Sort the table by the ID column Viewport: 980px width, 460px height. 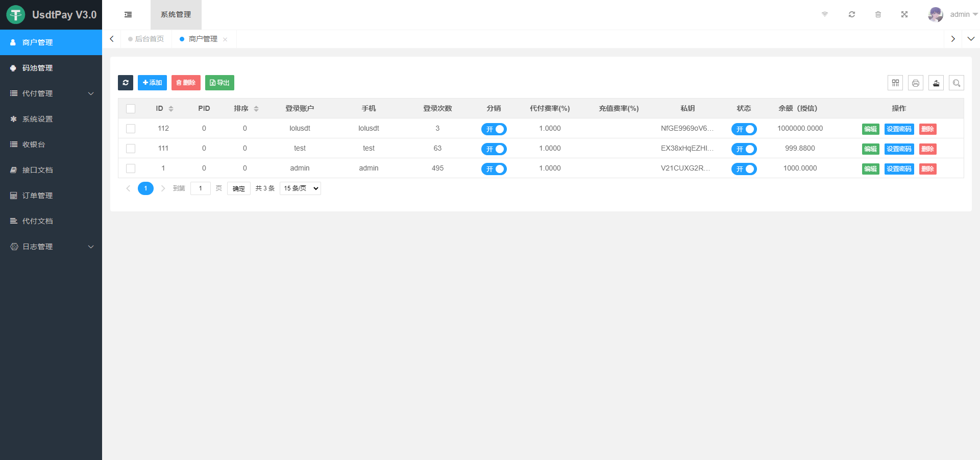pos(170,108)
